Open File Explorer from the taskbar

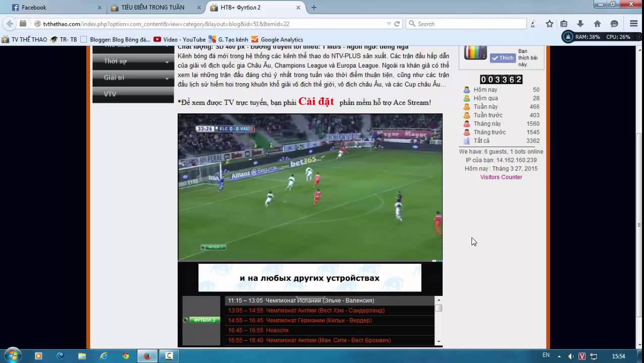click(x=82, y=356)
